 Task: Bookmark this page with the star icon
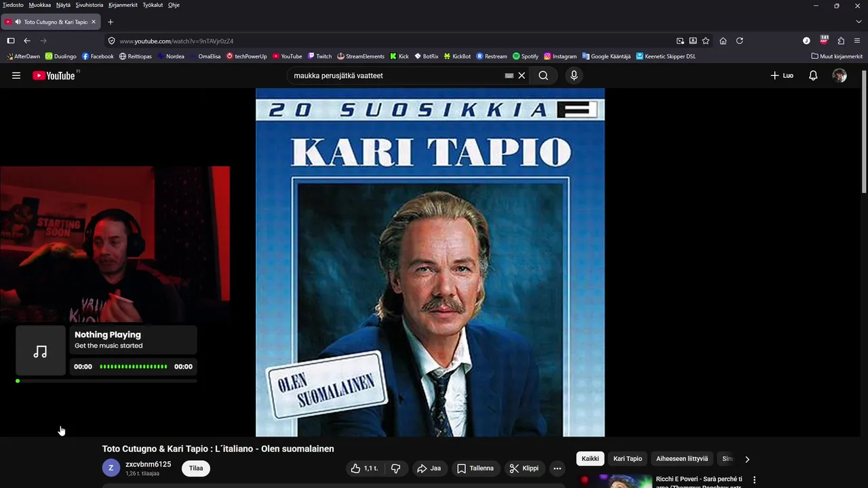pos(706,41)
